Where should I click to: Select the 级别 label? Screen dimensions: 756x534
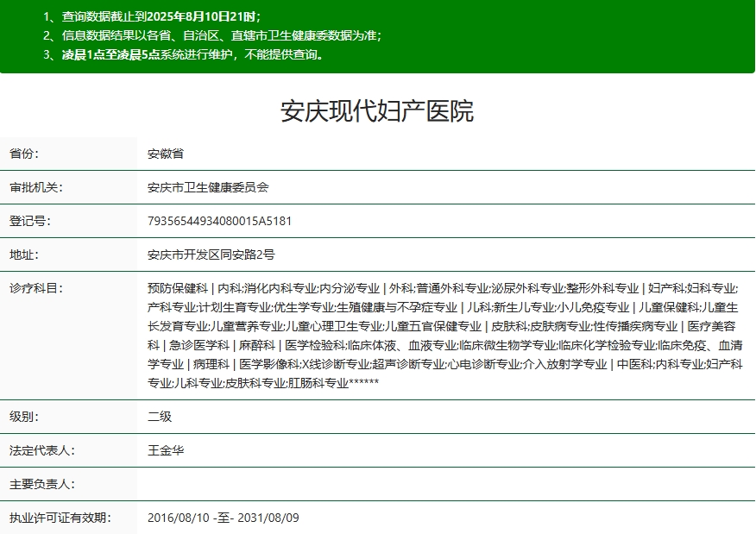point(24,417)
